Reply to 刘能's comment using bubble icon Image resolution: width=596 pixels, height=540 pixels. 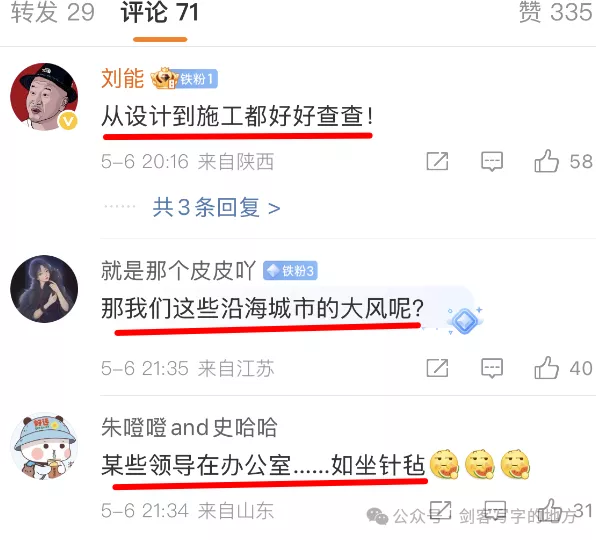point(492,162)
